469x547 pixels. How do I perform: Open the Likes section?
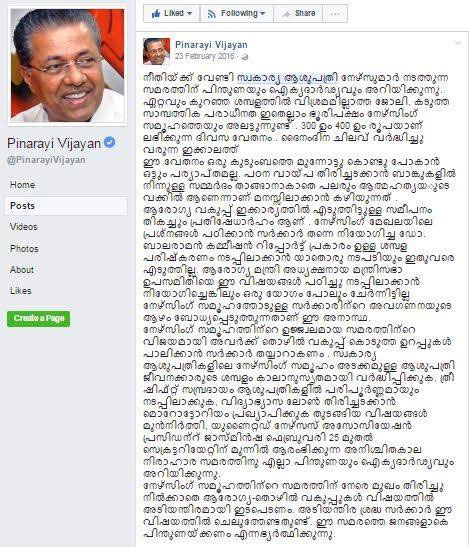tap(21, 291)
